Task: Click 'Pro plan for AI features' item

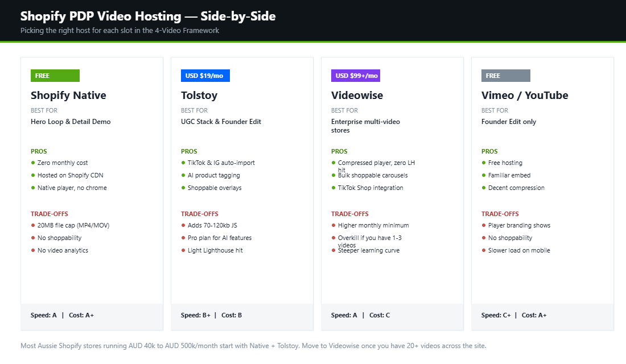Action: pyautogui.click(x=220, y=238)
